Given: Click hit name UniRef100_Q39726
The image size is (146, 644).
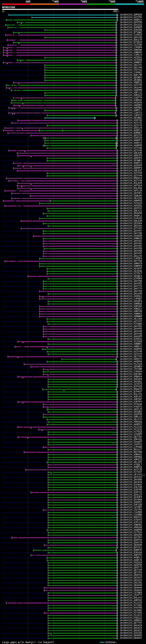Looking at the screenshot, I should [x=131, y=120].
